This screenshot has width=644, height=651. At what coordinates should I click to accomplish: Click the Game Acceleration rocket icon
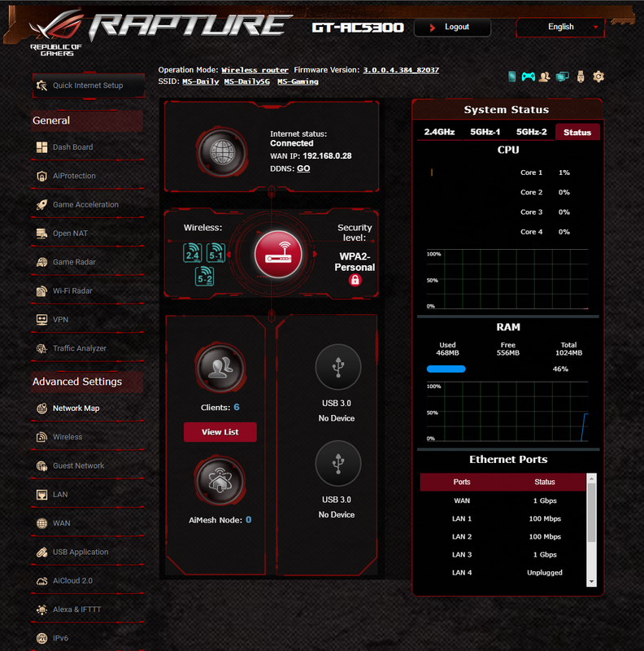click(42, 205)
